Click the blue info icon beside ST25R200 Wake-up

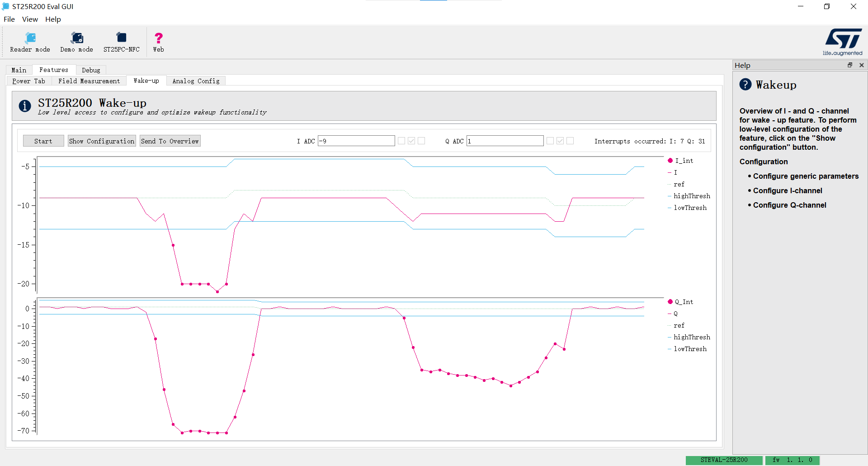point(25,106)
